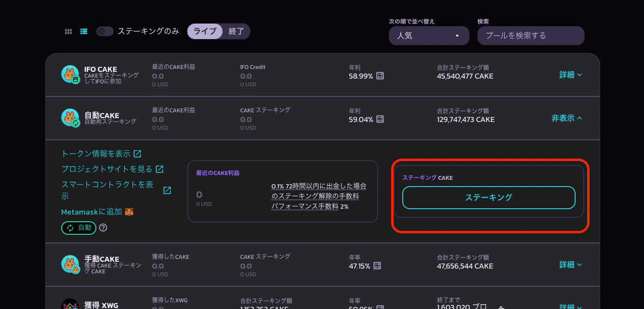
Task: Open the APR calculator for 手動CAKE 47.15%
Action: (377, 266)
